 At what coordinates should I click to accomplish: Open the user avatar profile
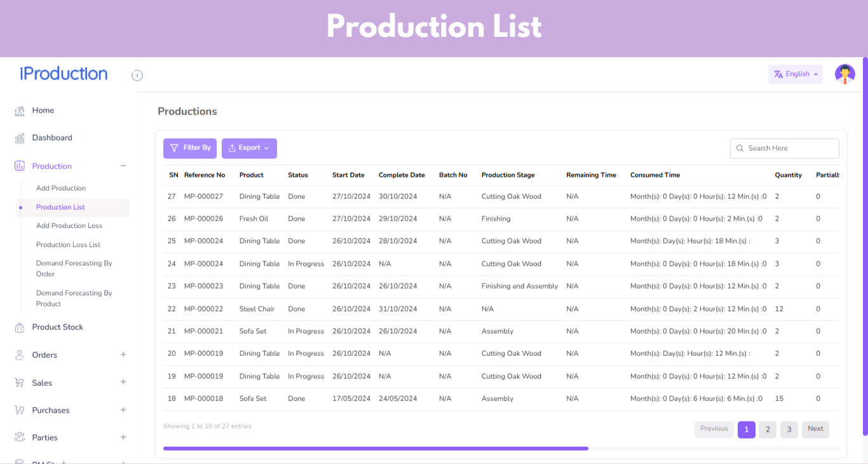[x=844, y=74]
